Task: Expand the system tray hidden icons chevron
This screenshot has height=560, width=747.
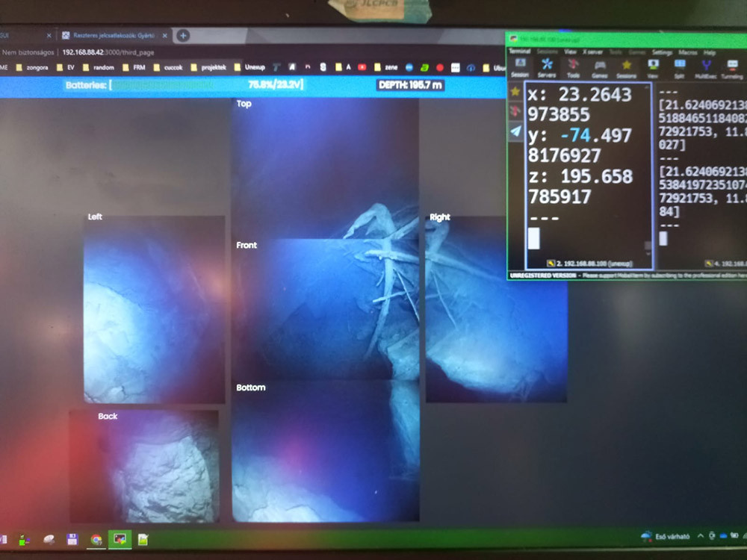Action: point(700,536)
